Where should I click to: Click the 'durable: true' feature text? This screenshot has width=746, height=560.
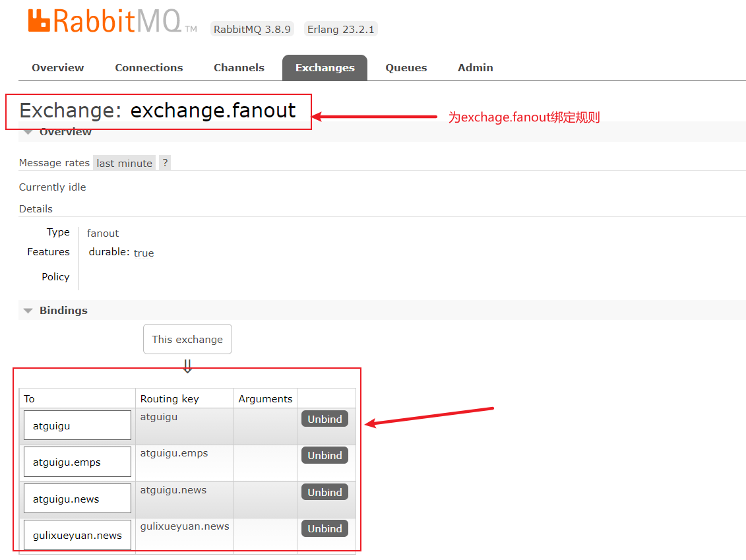click(x=121, y=252)
